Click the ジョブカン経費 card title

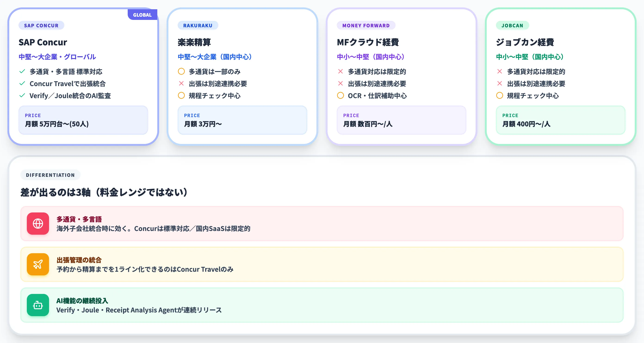pyautogui.click(x=525, y=42)
